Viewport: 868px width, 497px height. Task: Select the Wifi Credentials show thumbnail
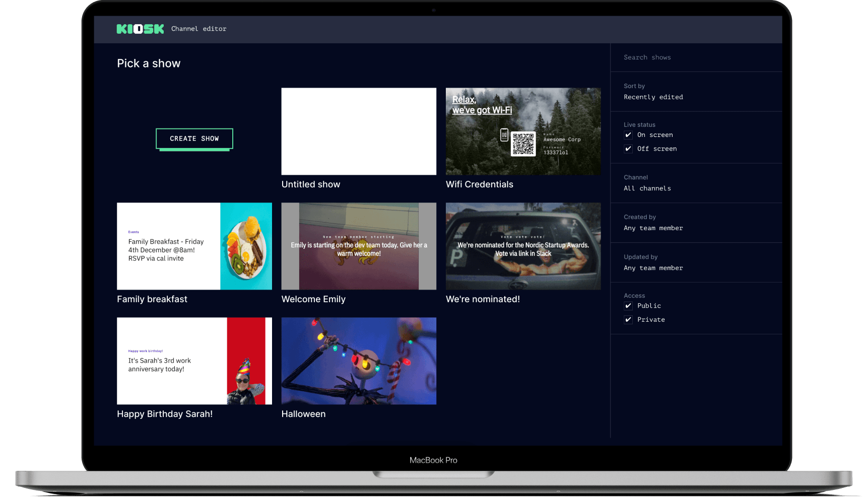click(523, 131)
